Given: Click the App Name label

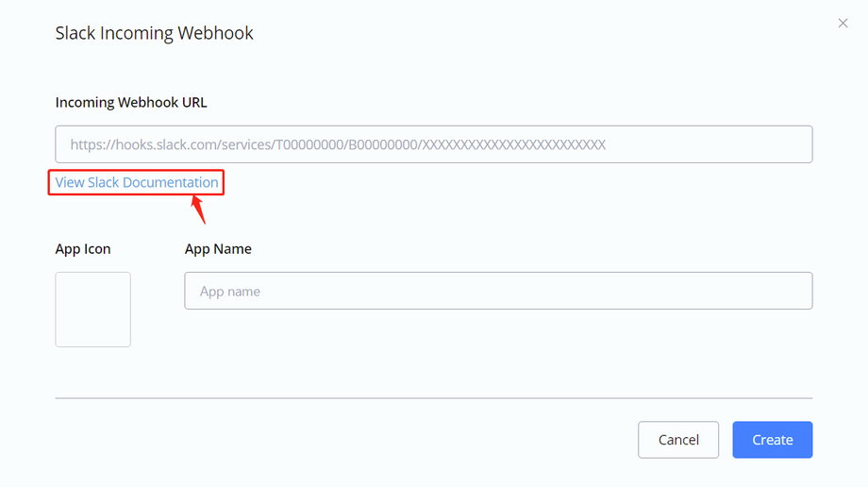Looking at the screenshot, I should click(x=218, y=249).
